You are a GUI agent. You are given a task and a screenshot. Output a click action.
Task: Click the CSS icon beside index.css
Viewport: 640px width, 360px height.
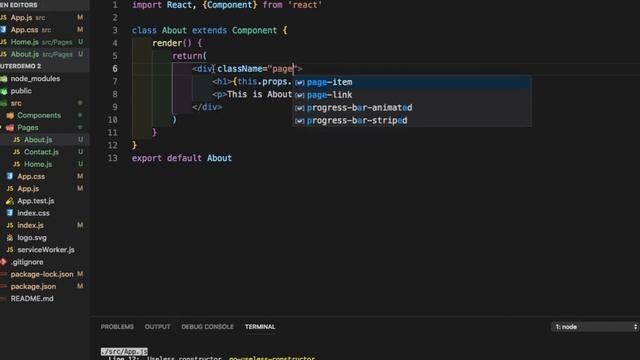pyautogui.click(x=10, y=213)
